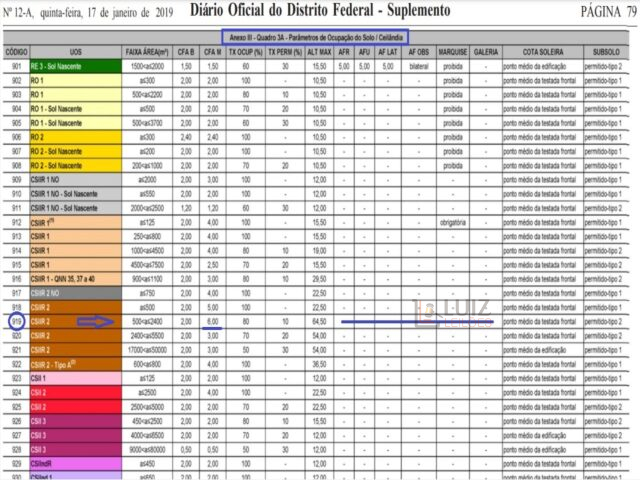
Task: Click the 'PÁGINA 79' page label
Action: pos(608,12)
